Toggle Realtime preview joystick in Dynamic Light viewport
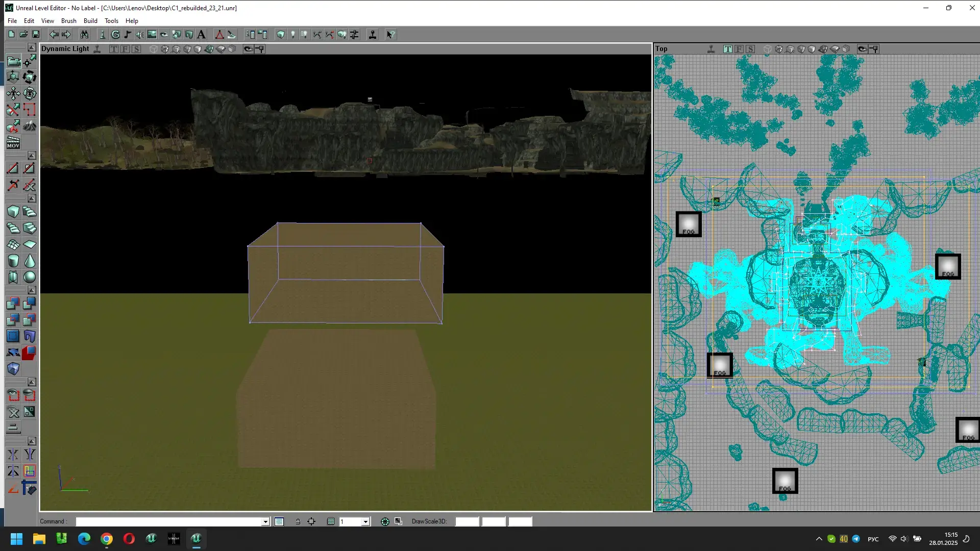 tap(97, 49)
